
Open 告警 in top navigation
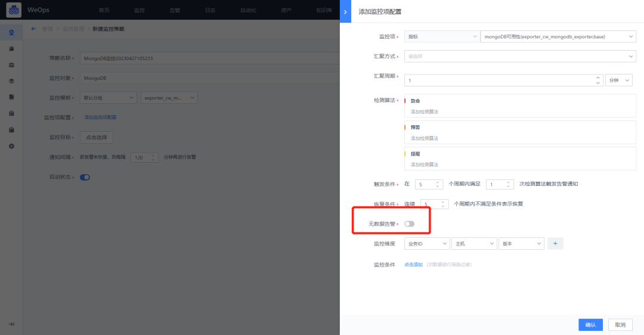[x=175, y=10]
